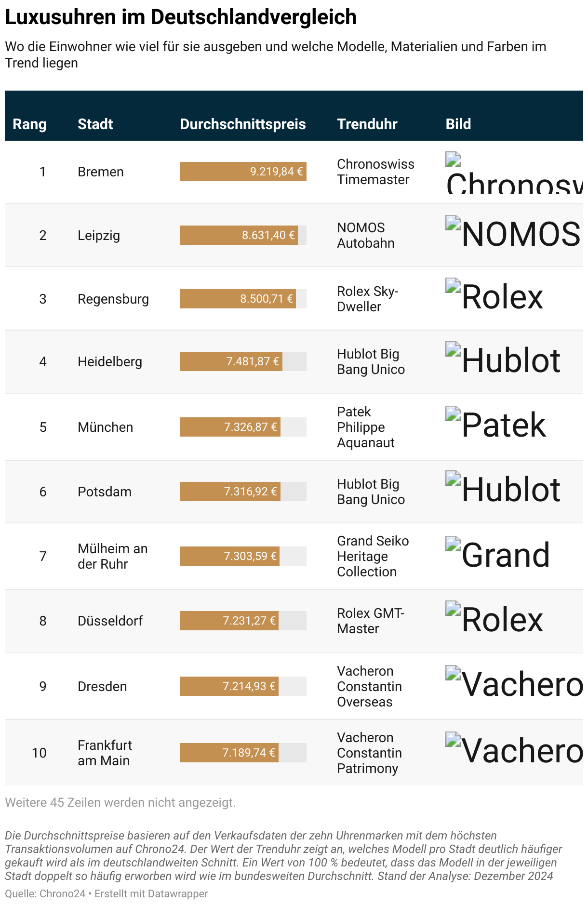
Task: Click the 9.219,84 € price bar for Bremen
Action: (x=243, y=172)
